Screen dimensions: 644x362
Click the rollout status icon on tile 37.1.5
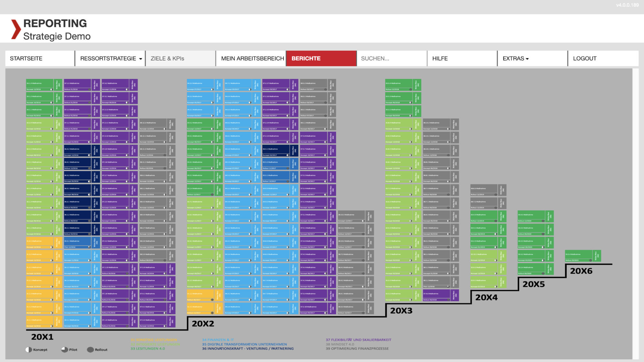89,89
